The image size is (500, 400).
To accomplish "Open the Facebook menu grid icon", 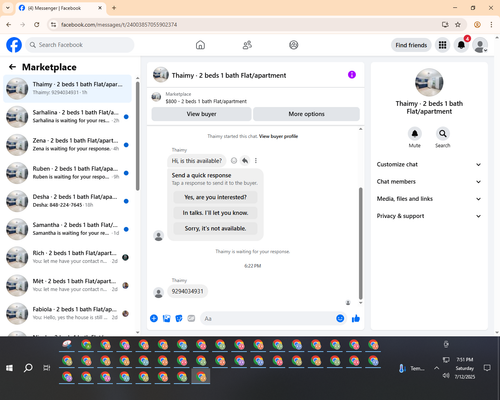I will point(442,45).
